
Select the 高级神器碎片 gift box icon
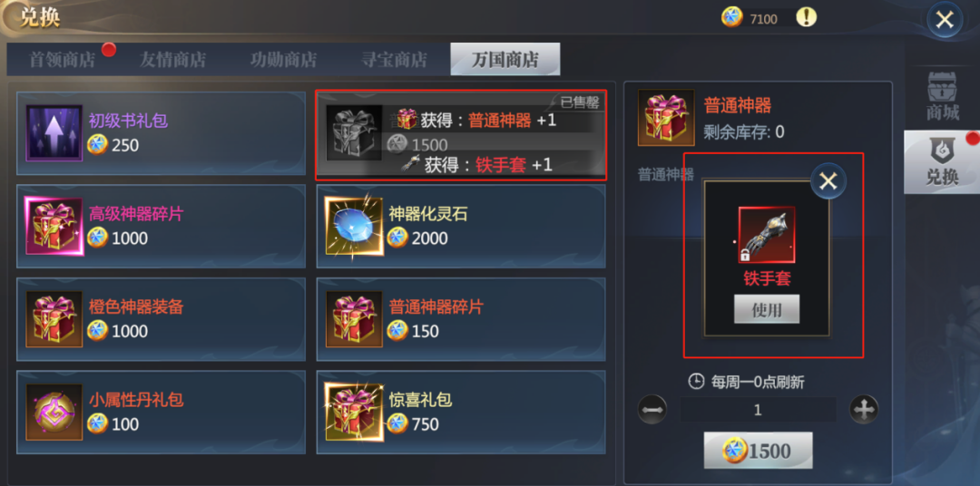point(54,226)
